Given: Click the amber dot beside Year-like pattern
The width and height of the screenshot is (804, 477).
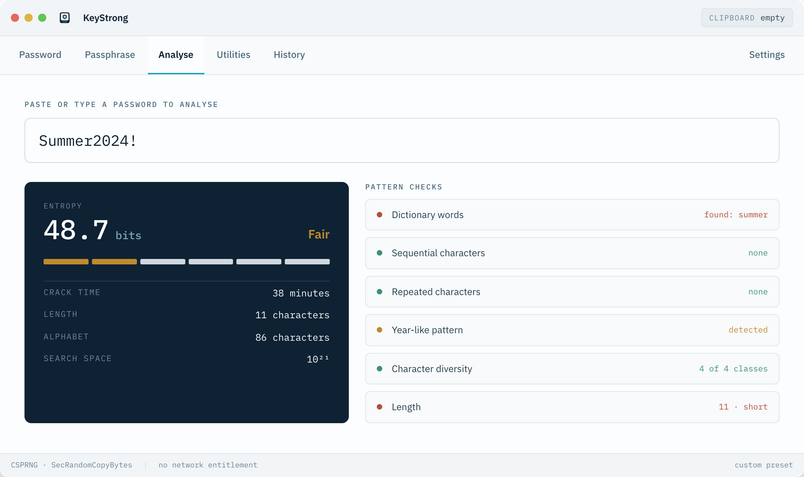Looking at the screenshot, I should click(379, 330).
